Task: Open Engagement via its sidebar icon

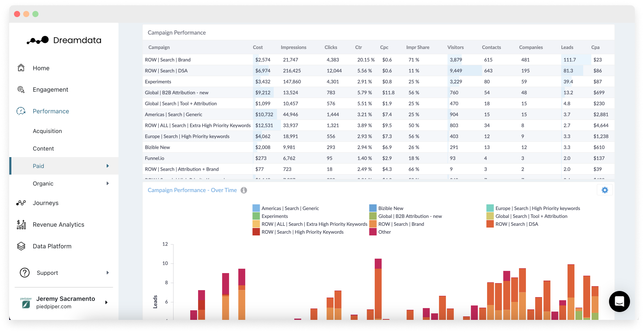Action: tap(21, 89)
